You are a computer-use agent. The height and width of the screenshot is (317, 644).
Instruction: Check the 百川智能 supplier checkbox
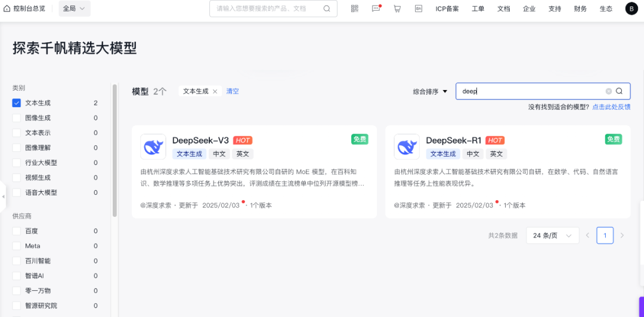tap(17, 261)
